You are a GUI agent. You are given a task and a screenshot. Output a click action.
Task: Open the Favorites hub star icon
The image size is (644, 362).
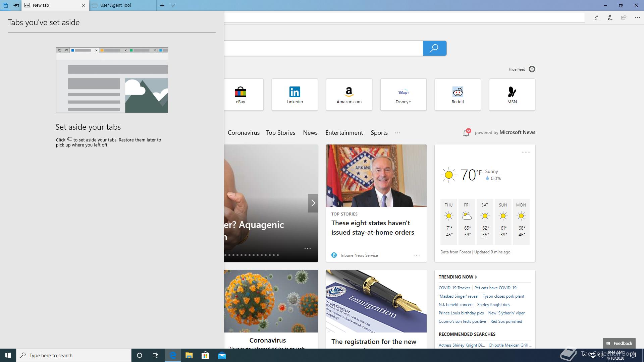click(597, 17)
